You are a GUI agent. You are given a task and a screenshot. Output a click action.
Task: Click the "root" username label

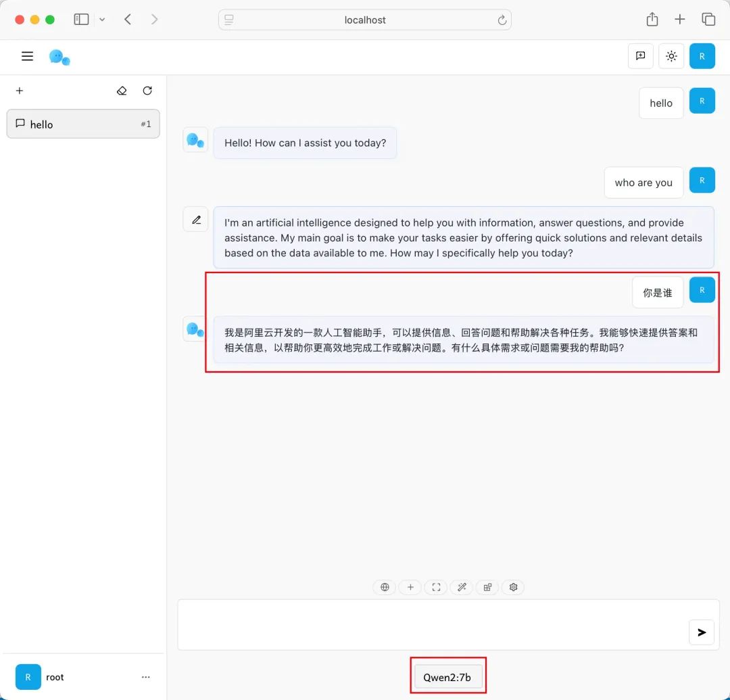pos(55,677)
